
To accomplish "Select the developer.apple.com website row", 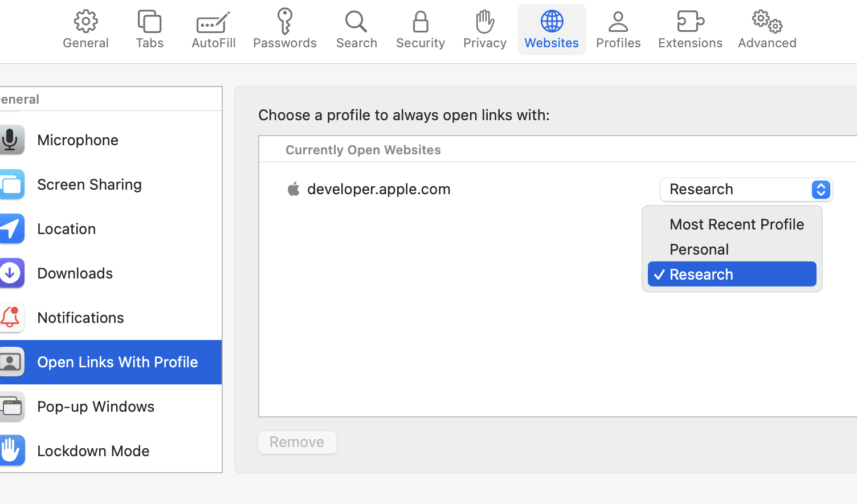I will [558, 189].
